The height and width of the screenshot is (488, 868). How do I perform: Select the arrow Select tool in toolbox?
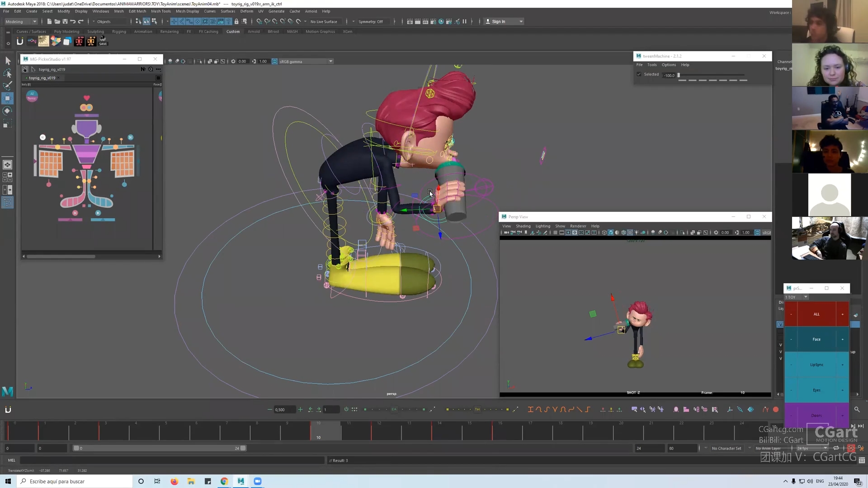tap(8, 61)
